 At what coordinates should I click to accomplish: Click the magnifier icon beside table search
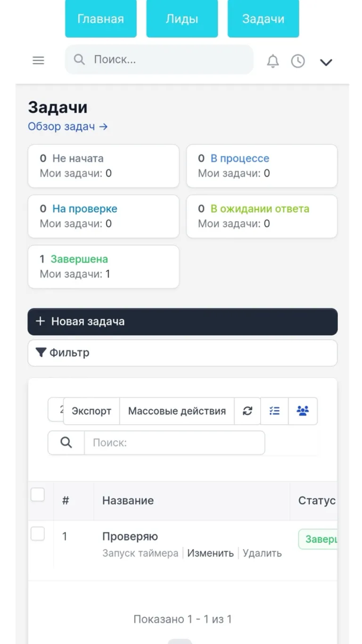66,443
